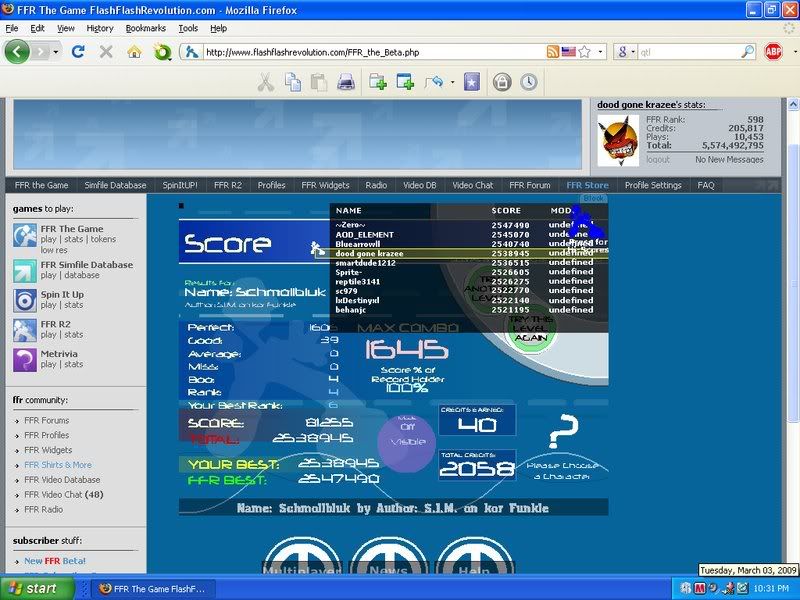
Task: Open the FFR Shirts & More link
Action: pyautogui.click(x=57, y=465)
